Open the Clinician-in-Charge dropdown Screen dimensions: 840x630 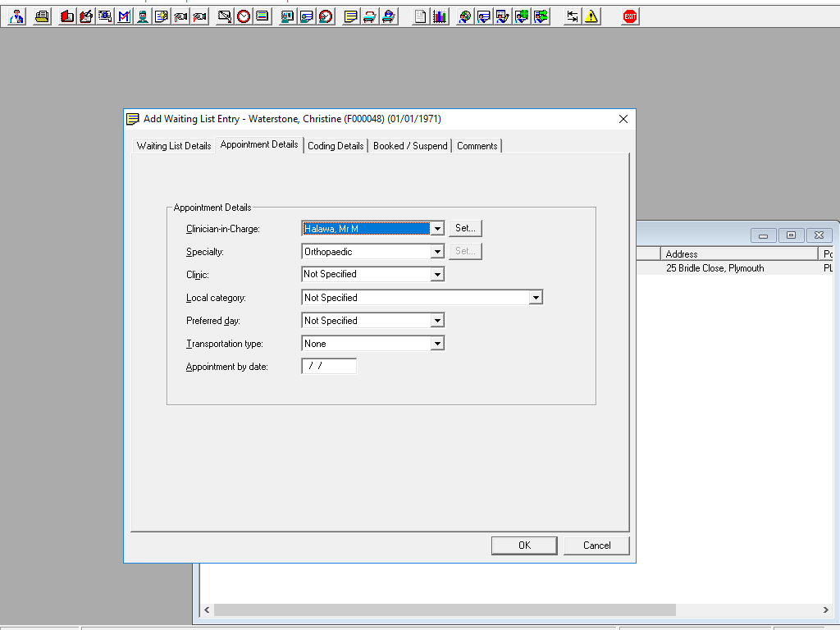coord(438,229)
